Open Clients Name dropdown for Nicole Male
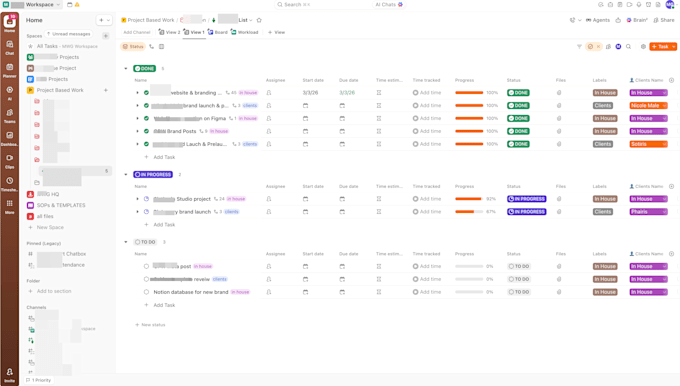Viewport: 680px width, 386px height. [664, 105]
